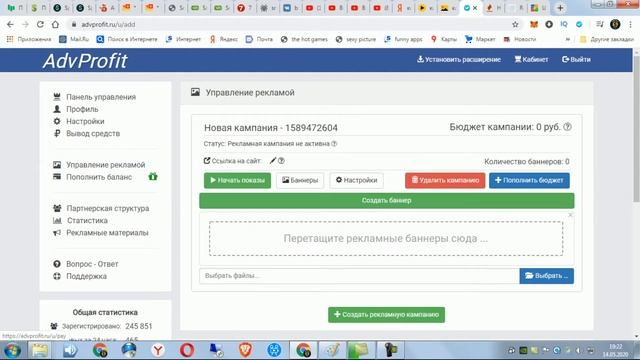This screenshot has height=360, width=640.
Task: Click Удалить кампанию button
Action: [x=445, y=180]
